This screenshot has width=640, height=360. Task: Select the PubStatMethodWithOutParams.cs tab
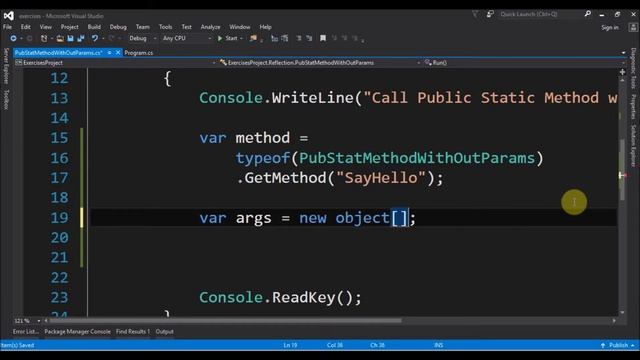[x=58, y=53]
